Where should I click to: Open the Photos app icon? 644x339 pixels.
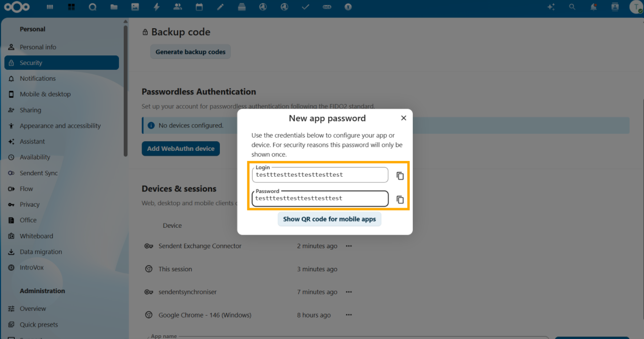click(x=135, y=7)
